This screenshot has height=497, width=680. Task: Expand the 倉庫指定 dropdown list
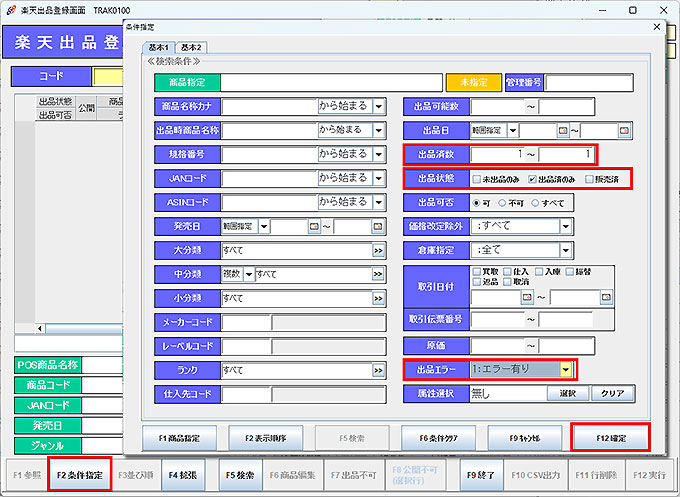pyautogui.click(x=565, y=250)
